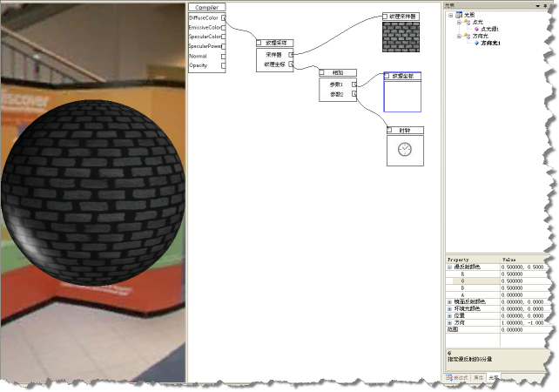Image resolution: width=559 pixels, height=392 pixels.
Task: Open the 光照 panel dropdown arrow in header
Action: point(537,6)
